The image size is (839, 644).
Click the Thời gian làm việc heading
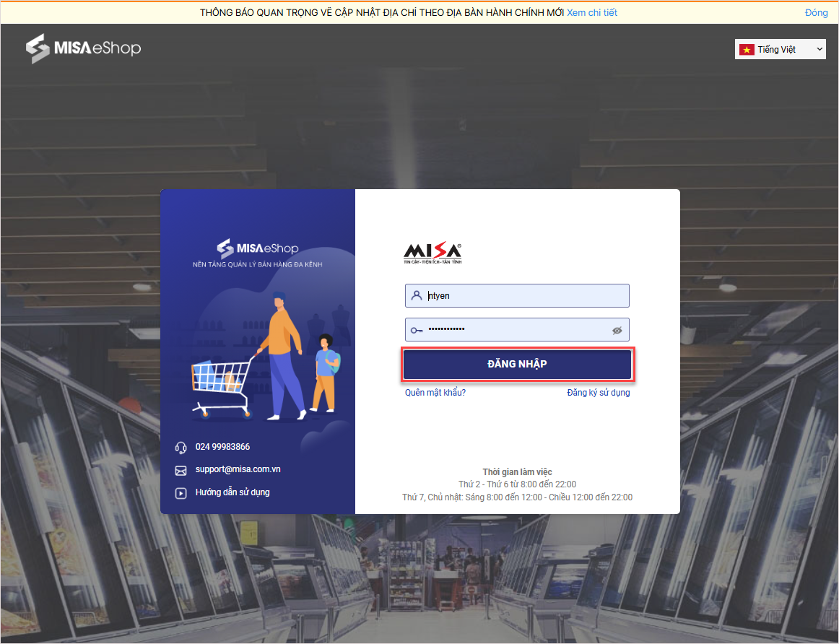click(x=517, y=471)
